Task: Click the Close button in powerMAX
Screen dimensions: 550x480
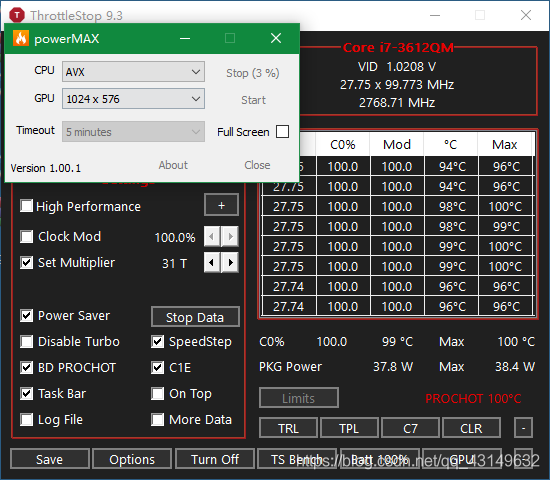Action: coord(257,165)
